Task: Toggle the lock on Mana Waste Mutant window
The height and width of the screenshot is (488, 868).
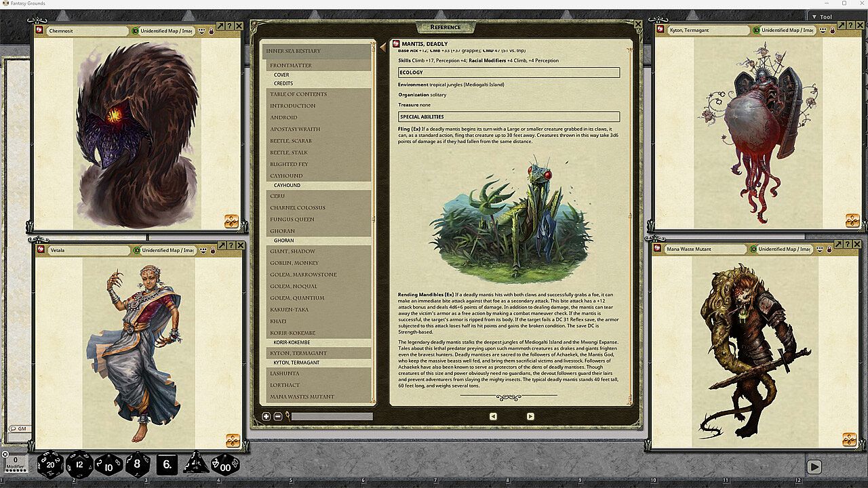Action: (829, 249)
